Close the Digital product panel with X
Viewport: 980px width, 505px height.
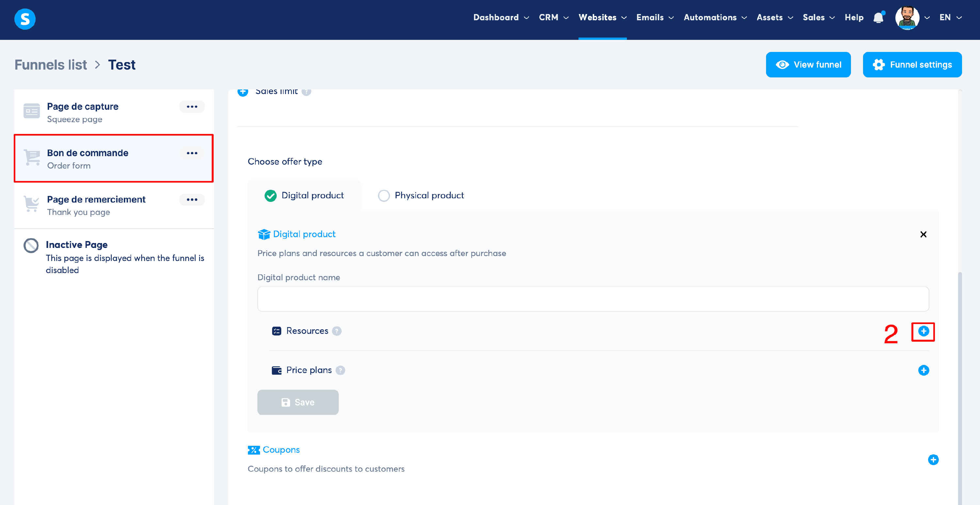coord(923,235)
